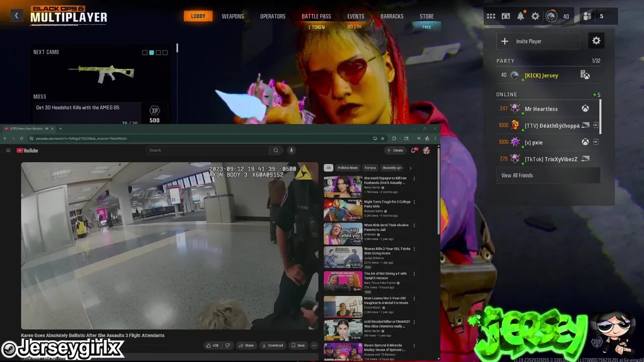The width and height of the screenshot is (644, 362).
Task: Open the YouTube account avatar
Action: [x=426, y=150]
